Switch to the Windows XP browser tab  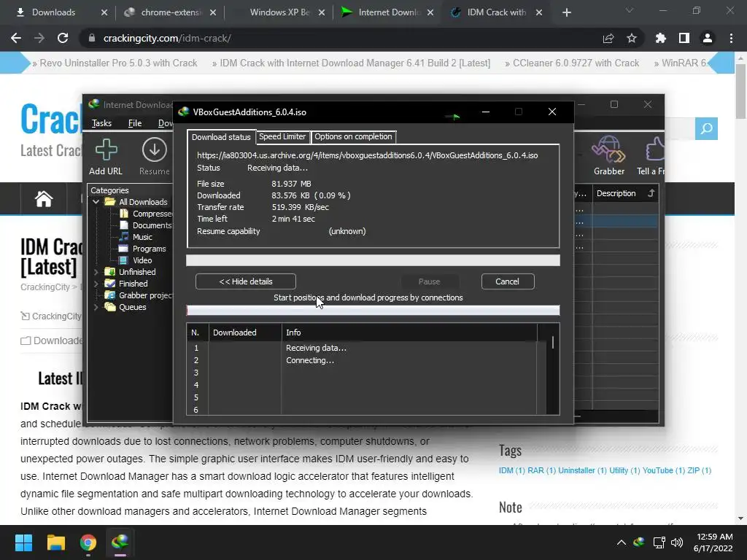(280, 12)
